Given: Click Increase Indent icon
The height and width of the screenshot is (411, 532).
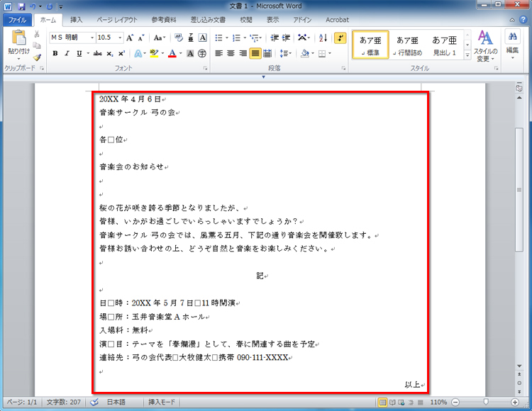Looking at the screenshot, I should coord(287,38).
